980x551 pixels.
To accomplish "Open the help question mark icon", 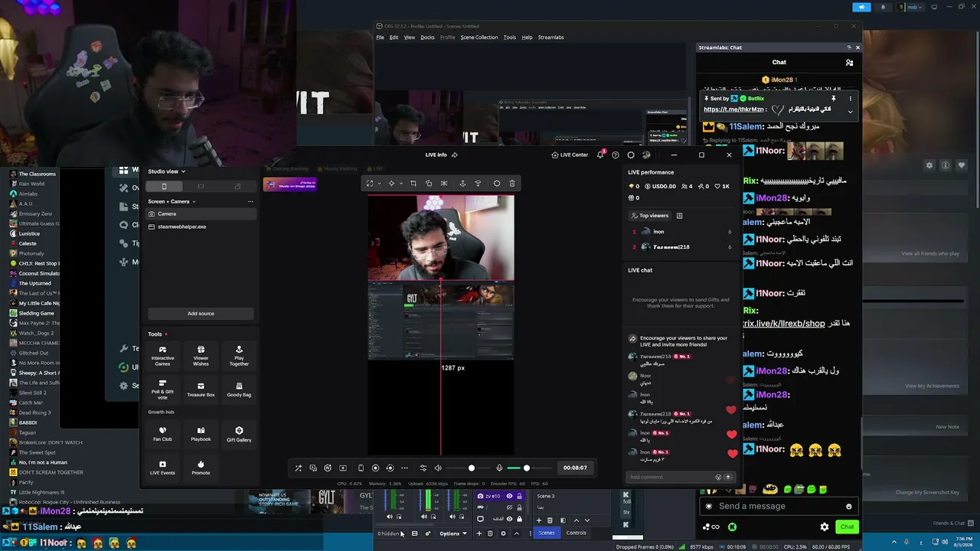I will pyautogui.click(x=616, y=155).
